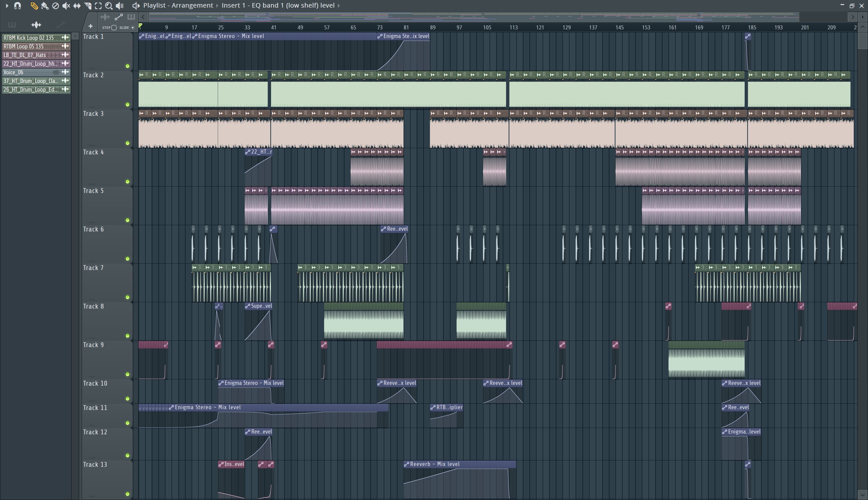Mute Track 13 with green dot
This screenshot has width=868, height=500.
128,494
